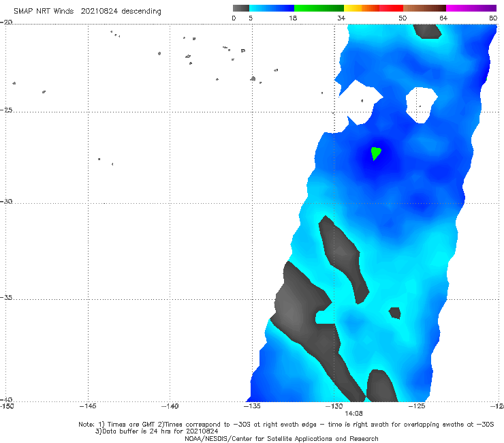Image resolution: width=504 pixels, height=443 pixels.
Task: Click the green 18-34 segment of the colorbar
Action: click(x=319, y=8)
